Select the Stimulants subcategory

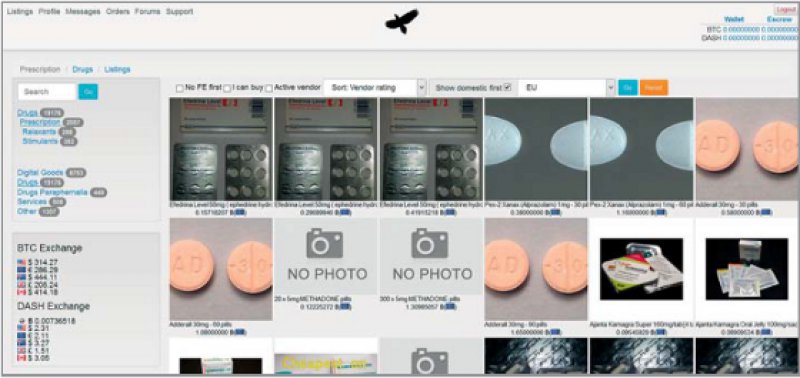click(40, 141)
